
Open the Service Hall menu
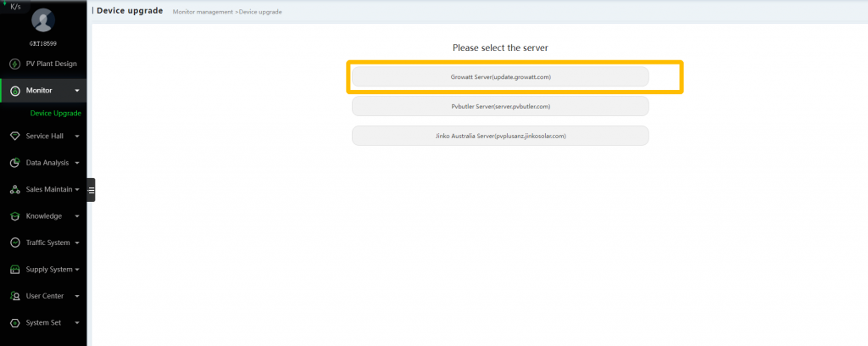click(43, 136)
